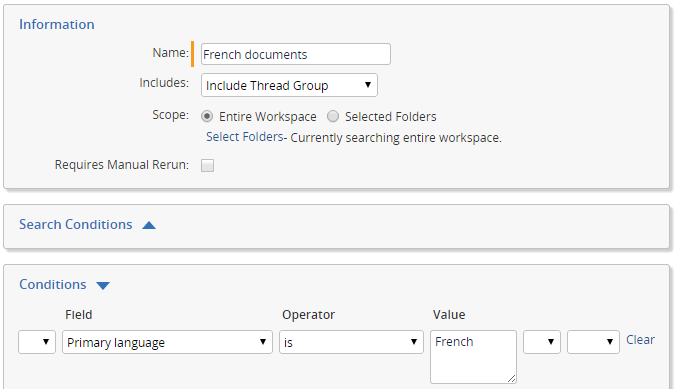Click the 'Currently searching entire workspace.' text
Image resolution: width=676 pixels, height=389 pixels.
396,138
